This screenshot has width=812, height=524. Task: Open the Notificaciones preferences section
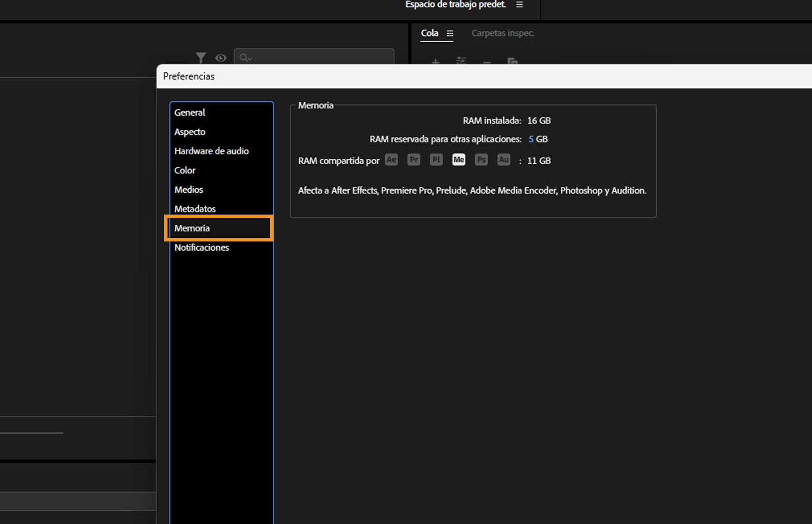(201, 248)
